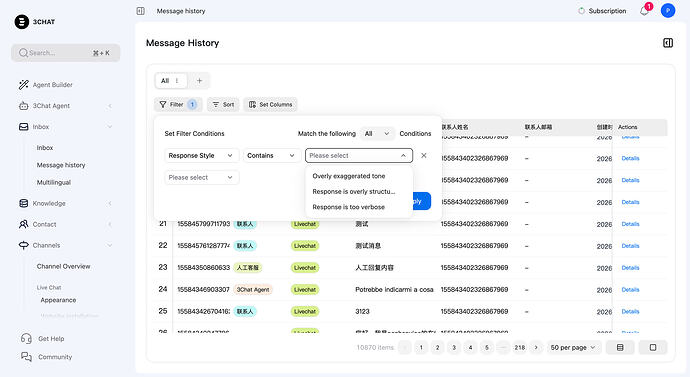Go to next page arrow
Viewport: 690px width, 377px height.
[x=536, y=348]
